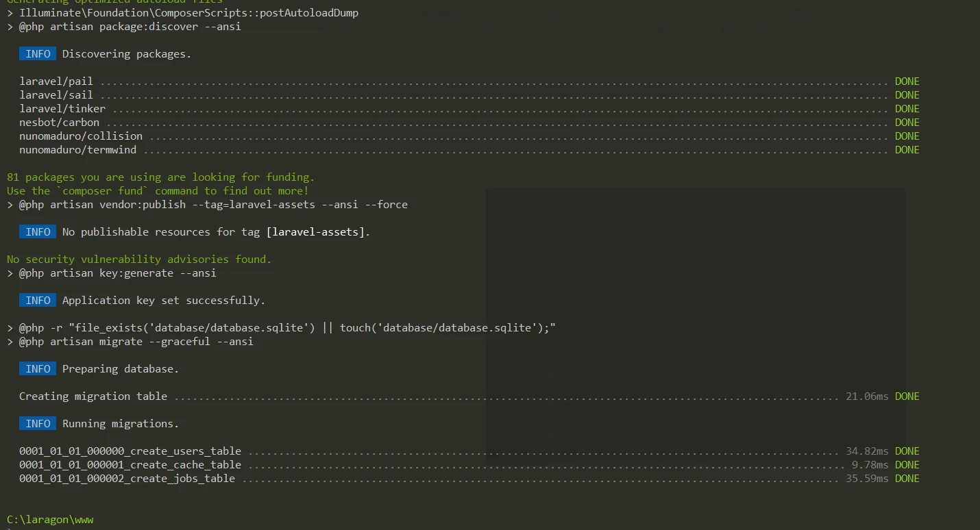Viewport: 980px width, 530px height.
Task: Click the vendor:publish --tag=laravel-assets command line
Action: [x=207, y=205]
